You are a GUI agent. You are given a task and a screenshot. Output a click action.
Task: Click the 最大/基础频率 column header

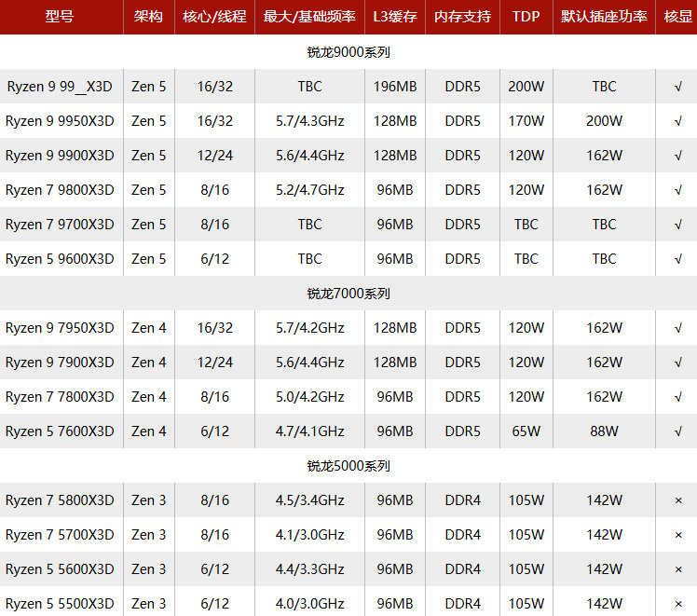[309, 17]
